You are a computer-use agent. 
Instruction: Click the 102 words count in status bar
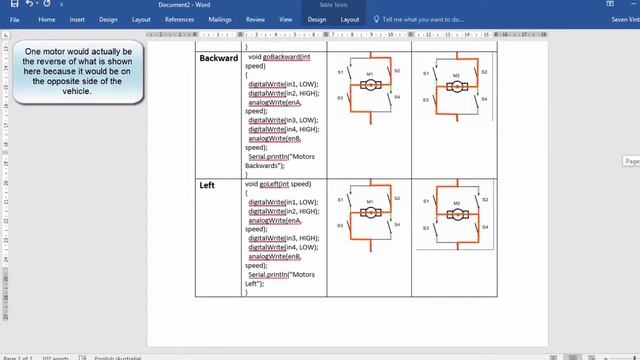coord(55,358)
